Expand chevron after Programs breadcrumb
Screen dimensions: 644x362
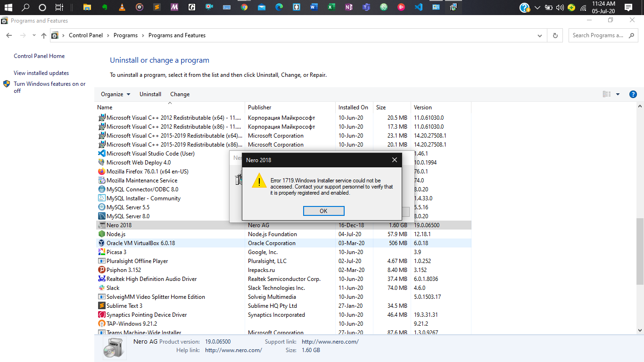143,35
